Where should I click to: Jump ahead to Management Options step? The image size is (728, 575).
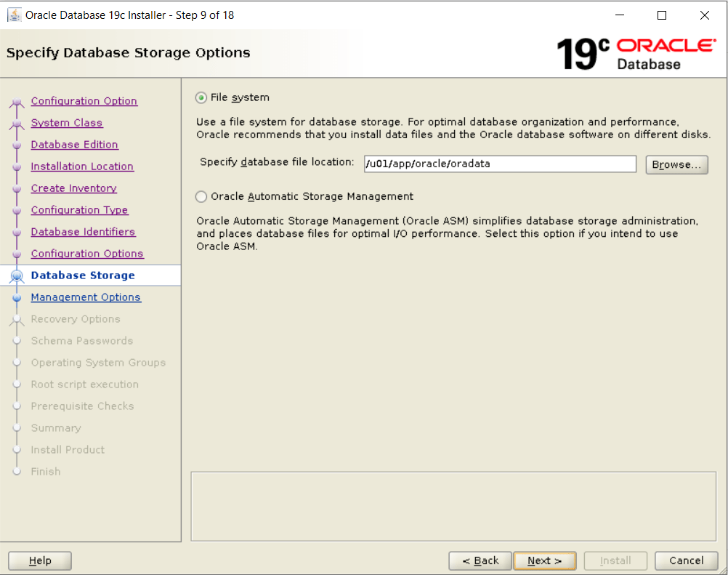pyautogui.click(x=86, y=297)
